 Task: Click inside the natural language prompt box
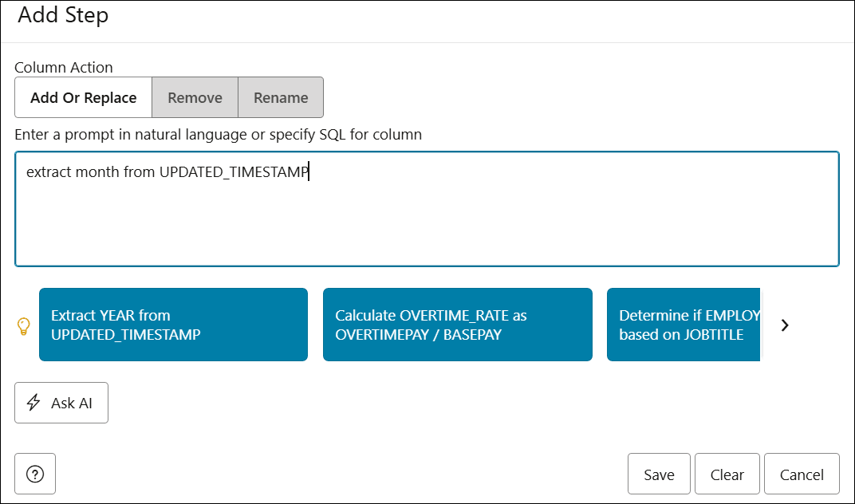point(427,207)
